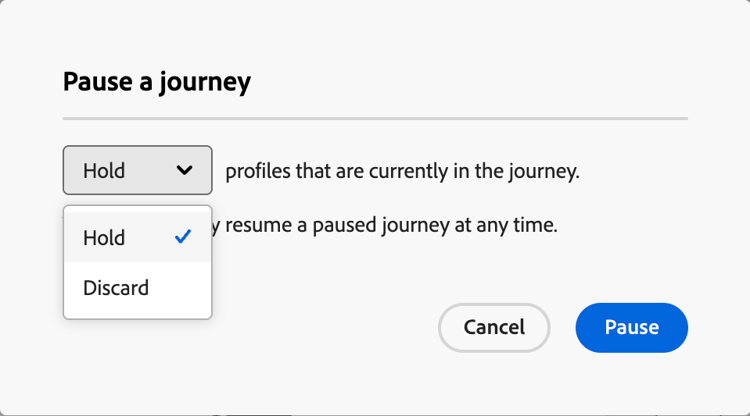This screenshot has width=750, height=416.
Task: Collapse the open Hold/Discard picker button
Action: coord(137,170)
